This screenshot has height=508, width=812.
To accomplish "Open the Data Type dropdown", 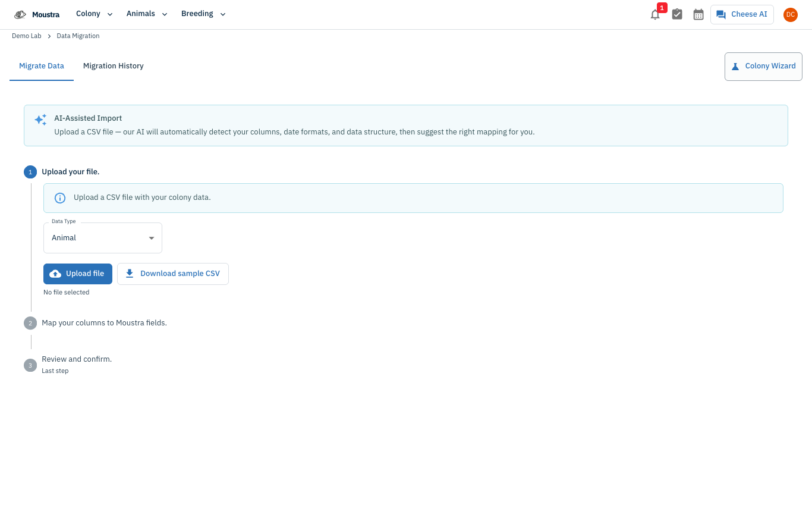I will tap(103, 238).
